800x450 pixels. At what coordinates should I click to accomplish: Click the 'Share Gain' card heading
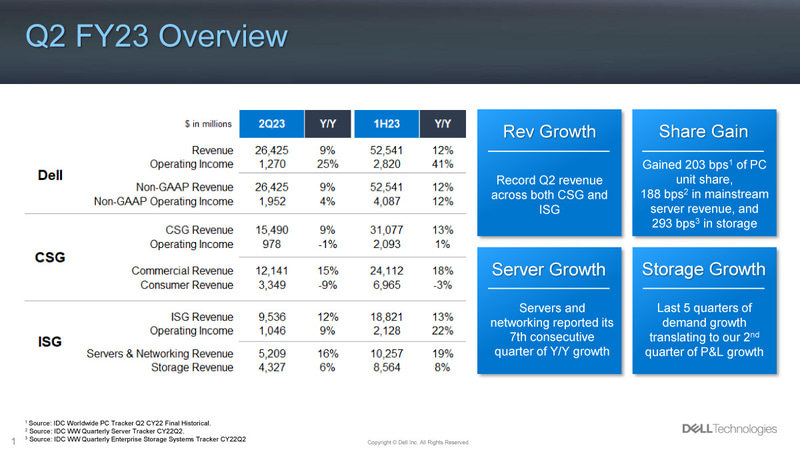coord(704,132)
